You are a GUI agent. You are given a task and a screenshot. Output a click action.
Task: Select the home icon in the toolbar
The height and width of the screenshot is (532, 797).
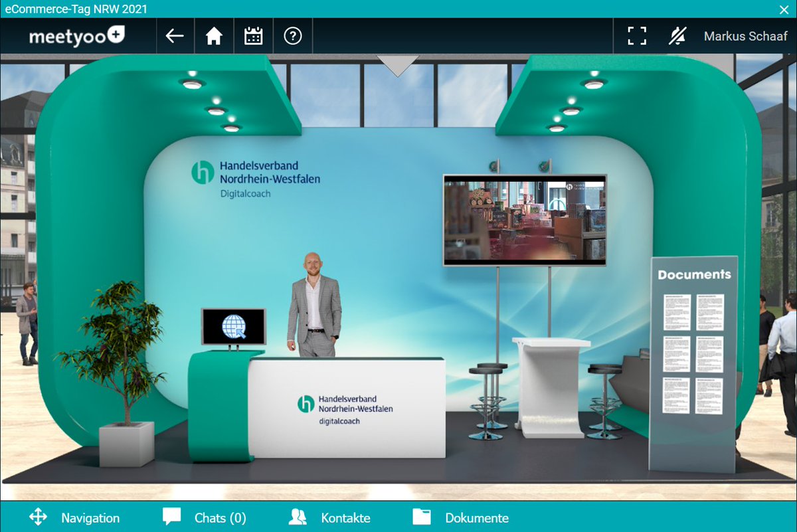coord(214,36)
